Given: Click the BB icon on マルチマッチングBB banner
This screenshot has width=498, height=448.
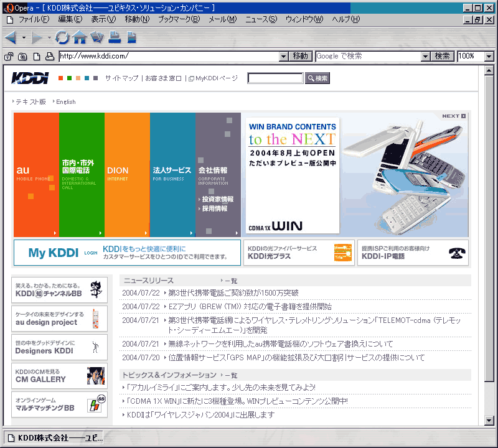Looking at the screenshot, I should [x=96, y=403].
